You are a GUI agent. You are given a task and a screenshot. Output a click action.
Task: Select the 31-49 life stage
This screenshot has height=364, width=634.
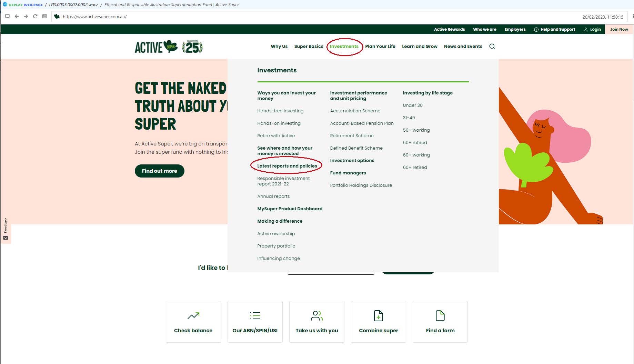409,118
